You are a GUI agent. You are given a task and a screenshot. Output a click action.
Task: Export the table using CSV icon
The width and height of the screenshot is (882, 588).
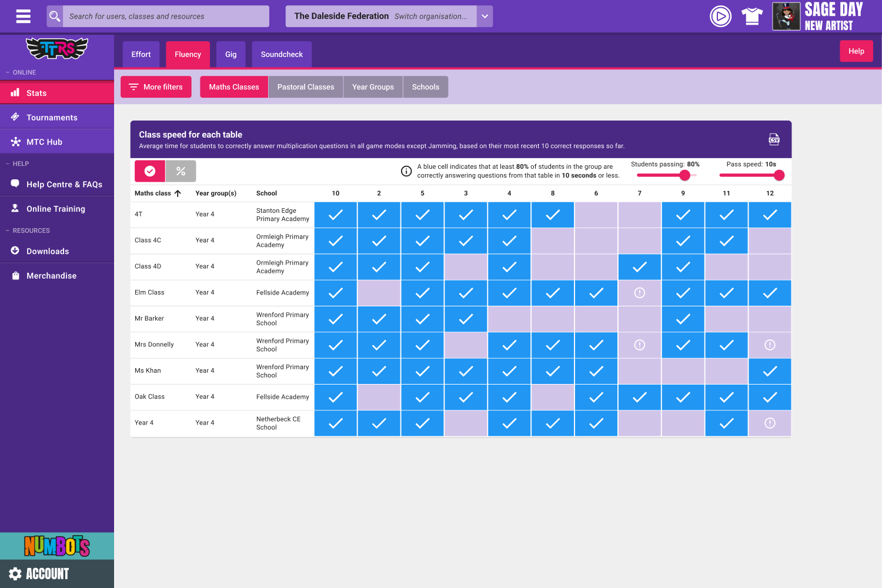point(774,139)
